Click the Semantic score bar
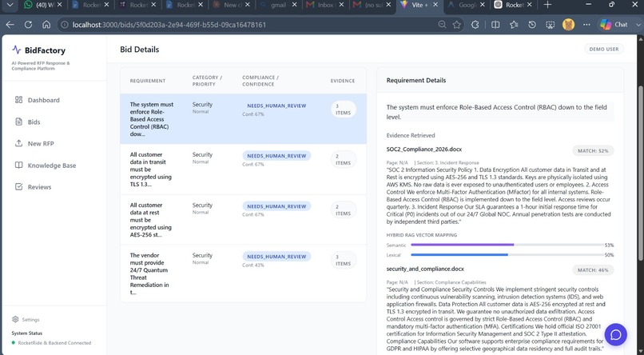644x355 pixels. click(x=507, y=245)
